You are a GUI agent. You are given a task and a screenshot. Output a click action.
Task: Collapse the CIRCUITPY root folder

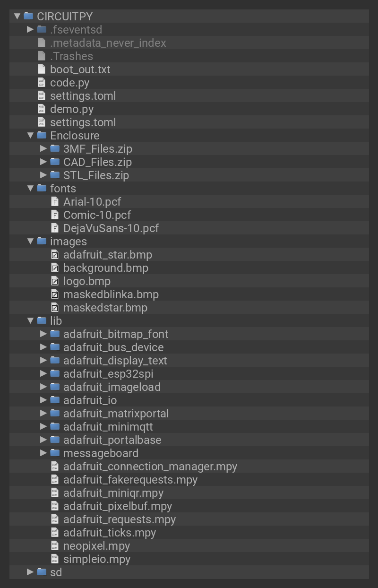17,17
